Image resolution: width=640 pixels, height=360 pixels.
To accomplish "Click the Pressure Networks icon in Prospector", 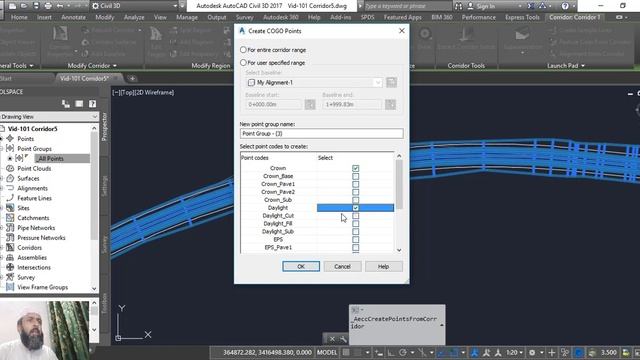I will (x=10, y=238).
